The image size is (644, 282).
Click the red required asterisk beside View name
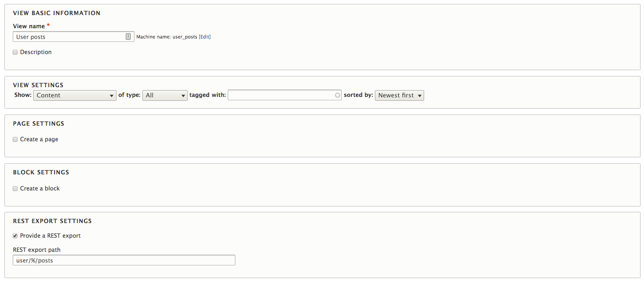(x=48, y=26)
